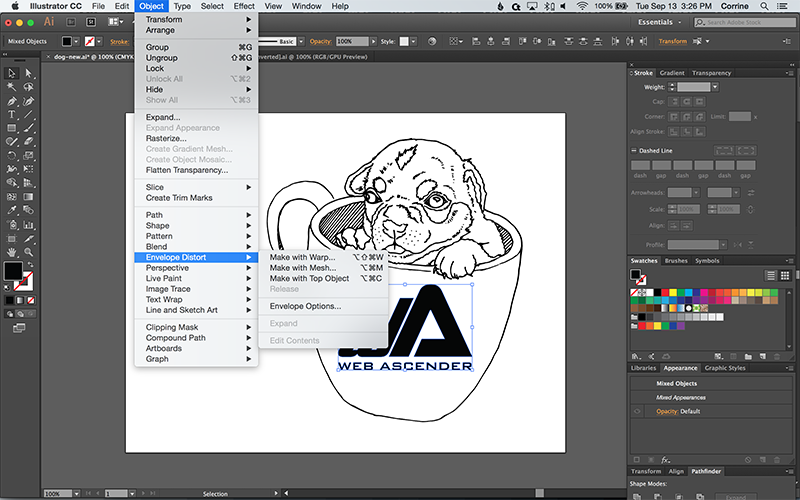Open the Essentials workspace switcher
800x500 pixels.
(659, 22)
